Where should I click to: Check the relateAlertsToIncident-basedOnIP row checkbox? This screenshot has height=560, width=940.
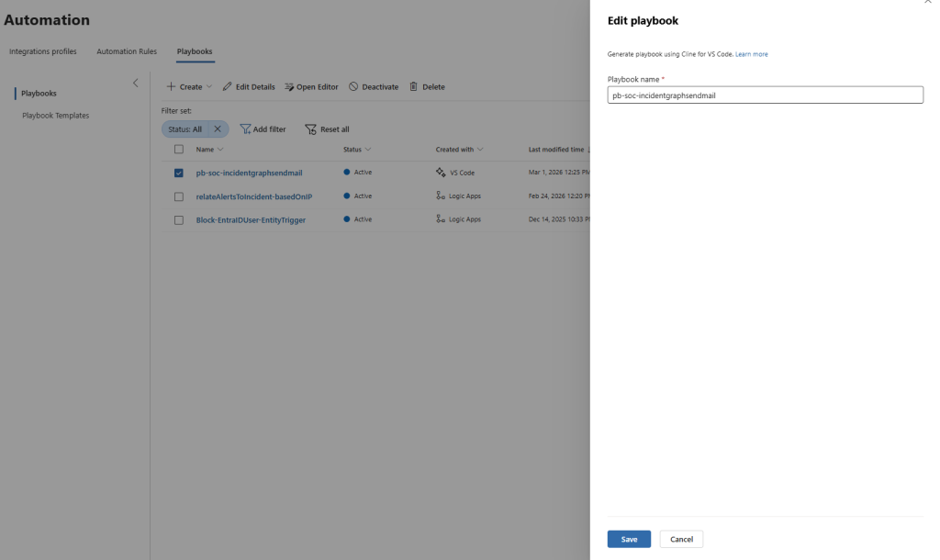(179, 196)
